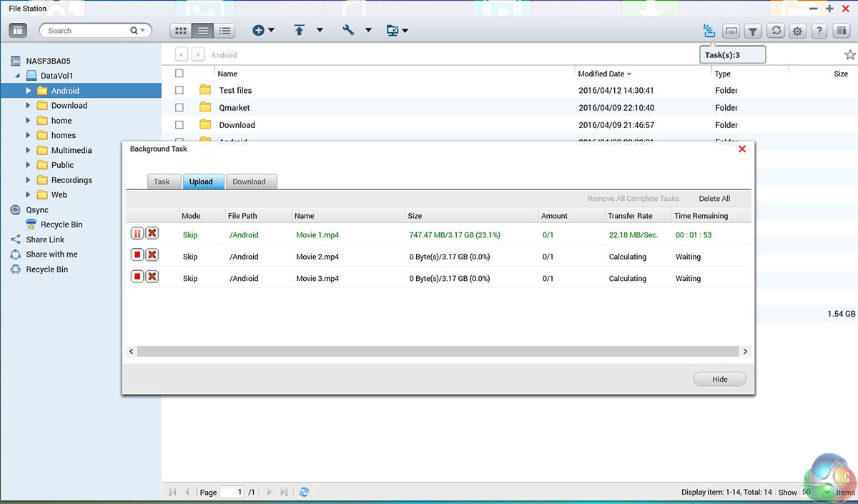Open the settings gear icon
This screenshot has height=504, width=858.
pos(797,31)
